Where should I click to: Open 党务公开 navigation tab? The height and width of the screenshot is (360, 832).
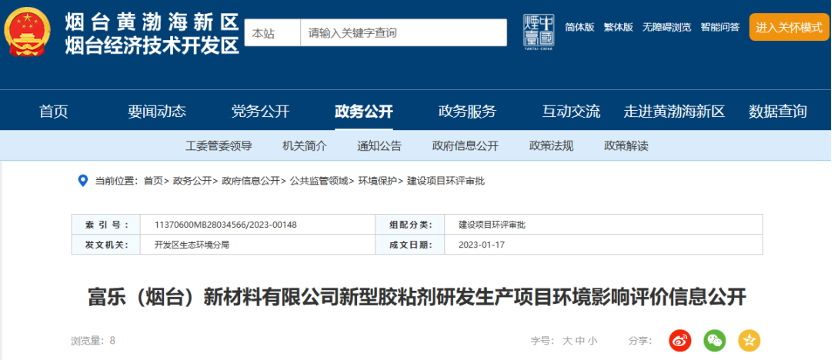tap(261, 112)
